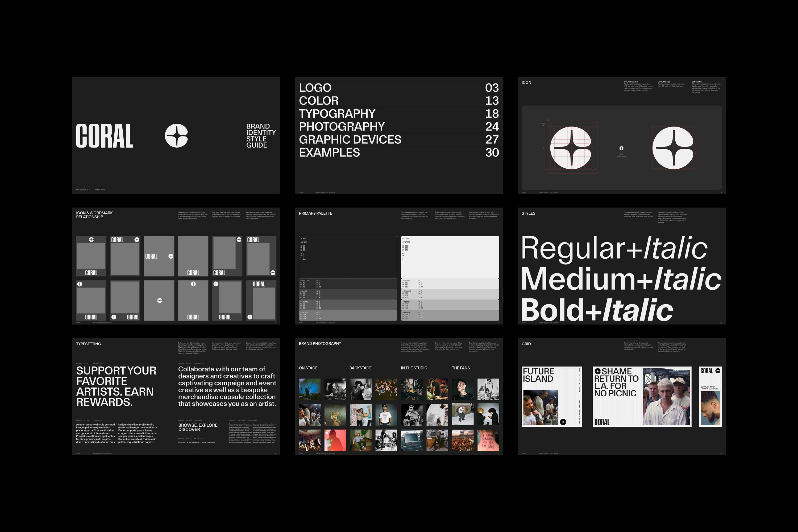Select the EXAMPLES contents entry

tap(329, 153)
